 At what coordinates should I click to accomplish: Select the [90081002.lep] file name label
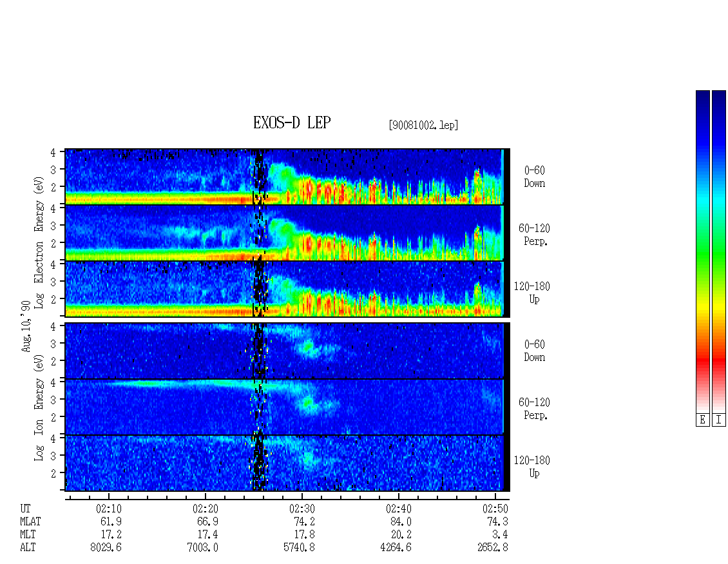423,125
